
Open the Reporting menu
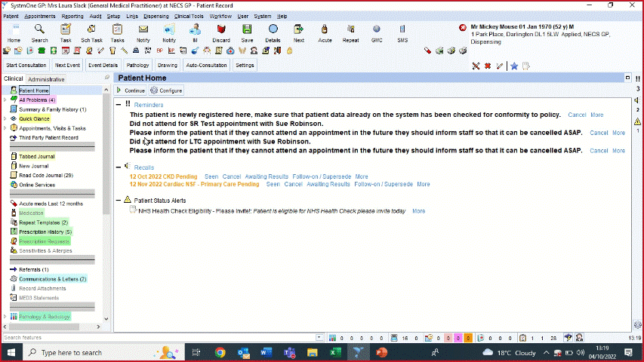[72, 17]
